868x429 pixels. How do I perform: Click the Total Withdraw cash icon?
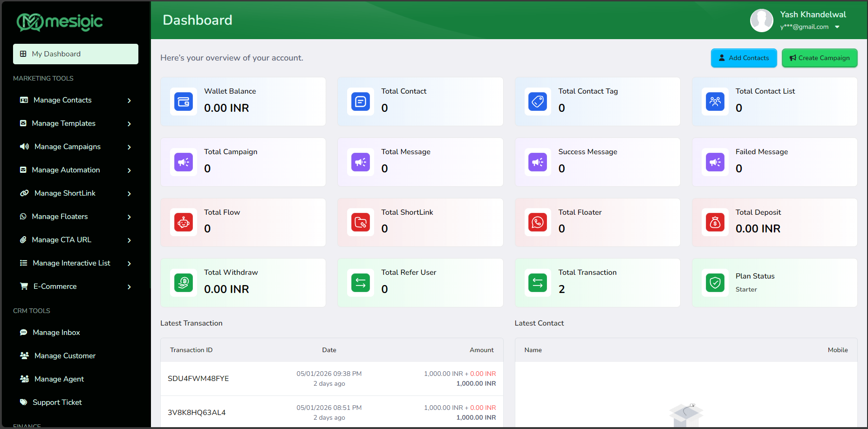[x=183, y=283]
